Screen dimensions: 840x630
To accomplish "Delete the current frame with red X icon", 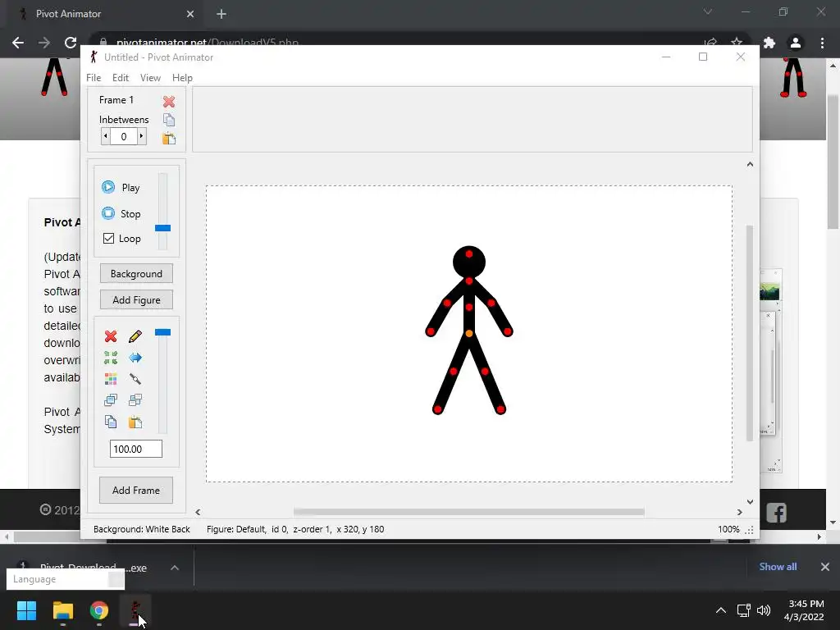I will click(169, 101).
